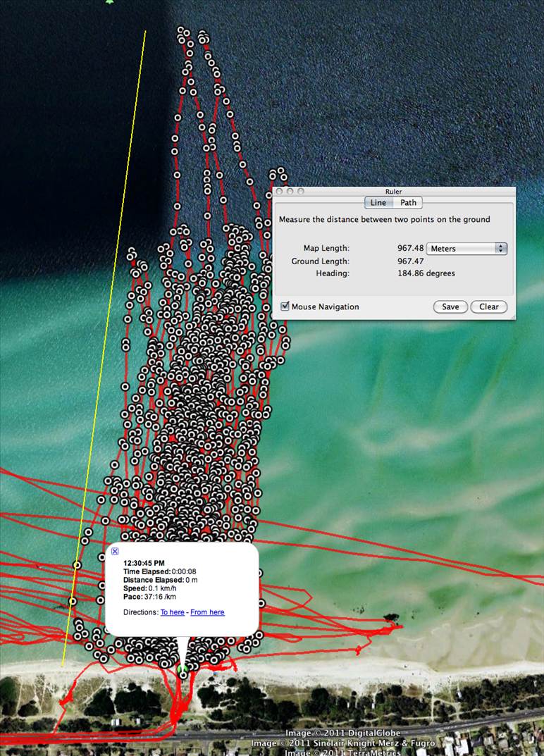Open the 'From here' directions link
This screenshot has width=544, height=756.
point(207,612)
